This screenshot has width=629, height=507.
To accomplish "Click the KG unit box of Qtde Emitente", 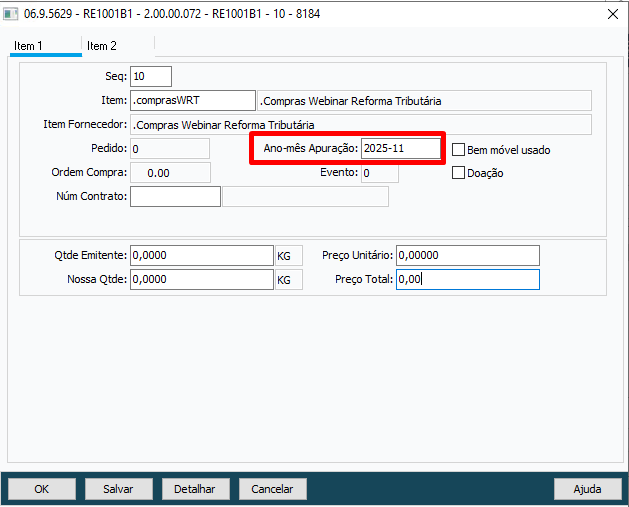I will click(x=289, y=256).
